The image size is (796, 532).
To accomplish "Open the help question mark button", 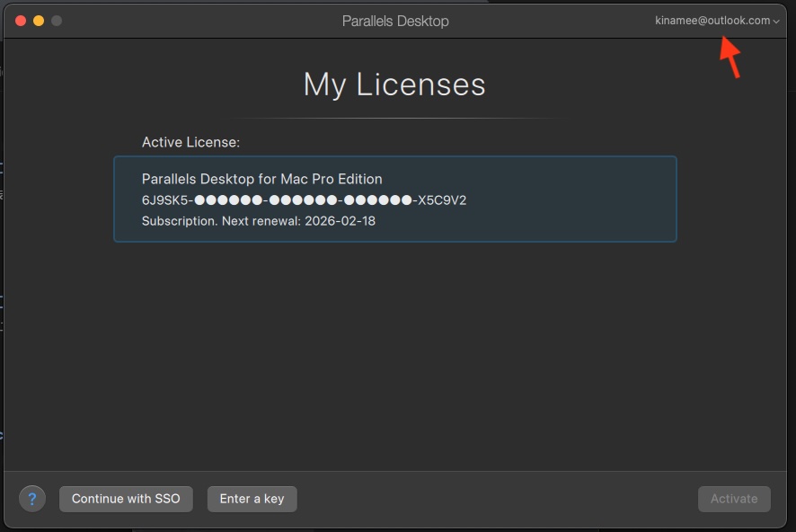I will [32, 499].
